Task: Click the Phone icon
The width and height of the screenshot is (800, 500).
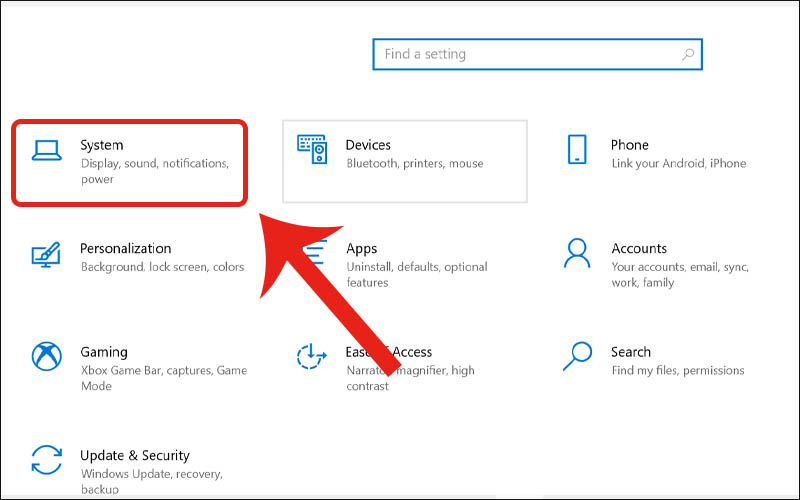Action: coord(577,149)
